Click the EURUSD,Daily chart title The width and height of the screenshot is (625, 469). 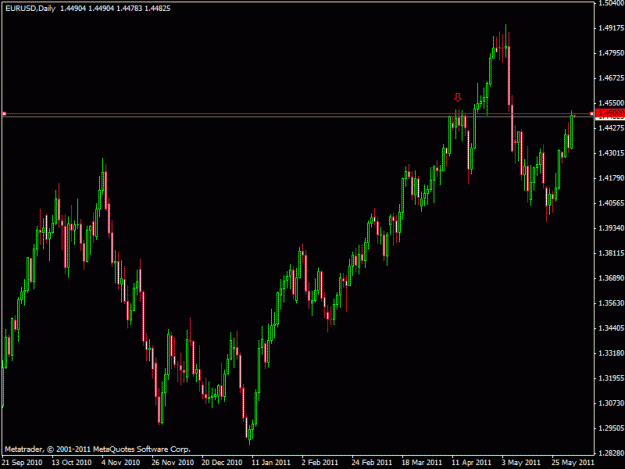(30, 8)
